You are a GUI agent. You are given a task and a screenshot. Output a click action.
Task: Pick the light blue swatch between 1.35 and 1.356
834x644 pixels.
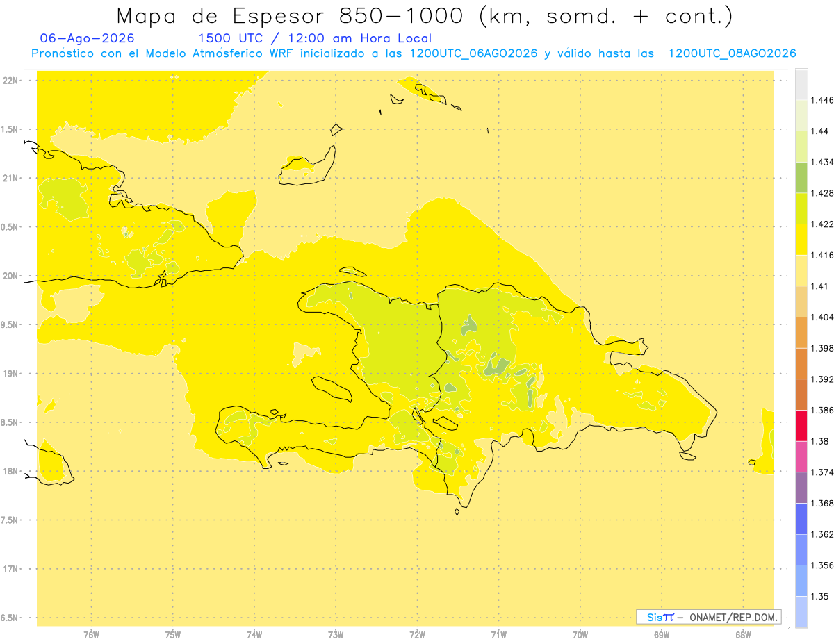coord(801,580)
